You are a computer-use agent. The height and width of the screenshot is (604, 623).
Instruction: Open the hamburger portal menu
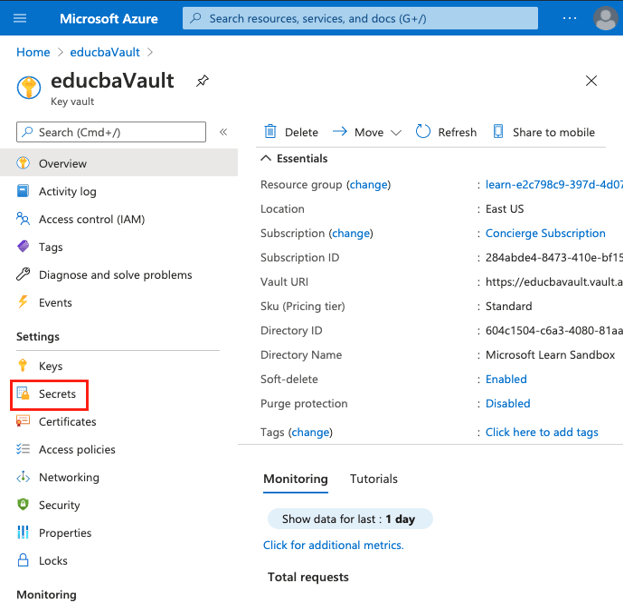click(20, 18)
